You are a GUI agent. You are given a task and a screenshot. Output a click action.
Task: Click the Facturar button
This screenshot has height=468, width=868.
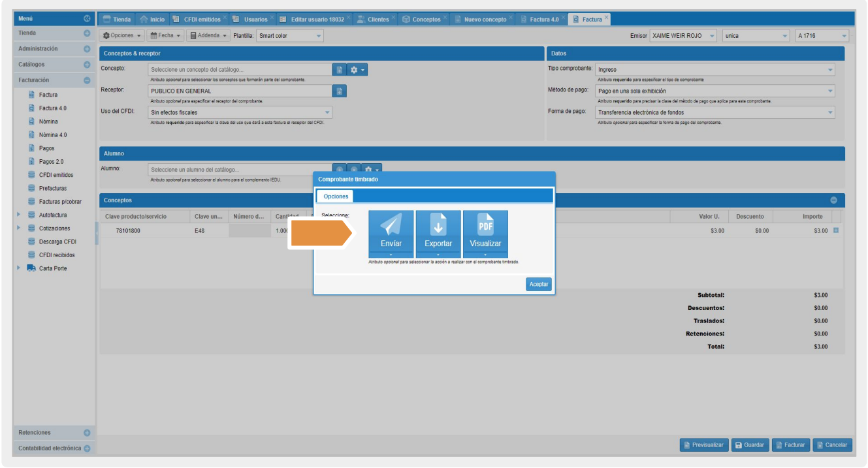790,445
